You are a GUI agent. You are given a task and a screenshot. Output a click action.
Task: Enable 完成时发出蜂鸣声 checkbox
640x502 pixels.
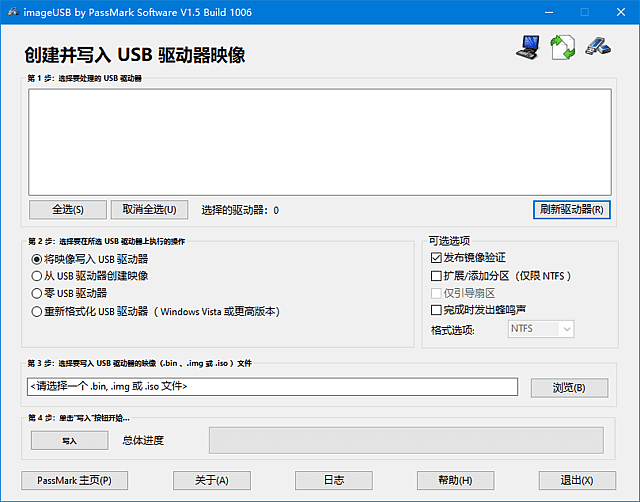[436, 311]
